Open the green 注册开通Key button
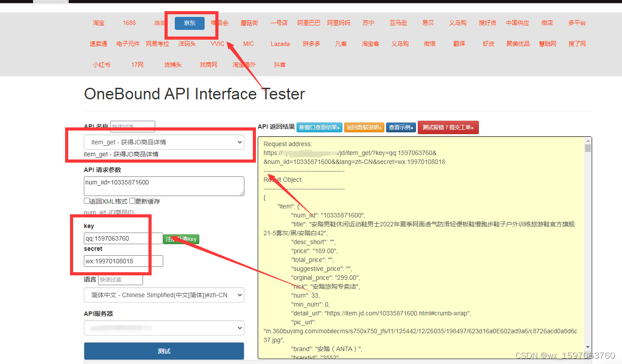This screenshot has width=622, height=364. click(x=181, y=239)
